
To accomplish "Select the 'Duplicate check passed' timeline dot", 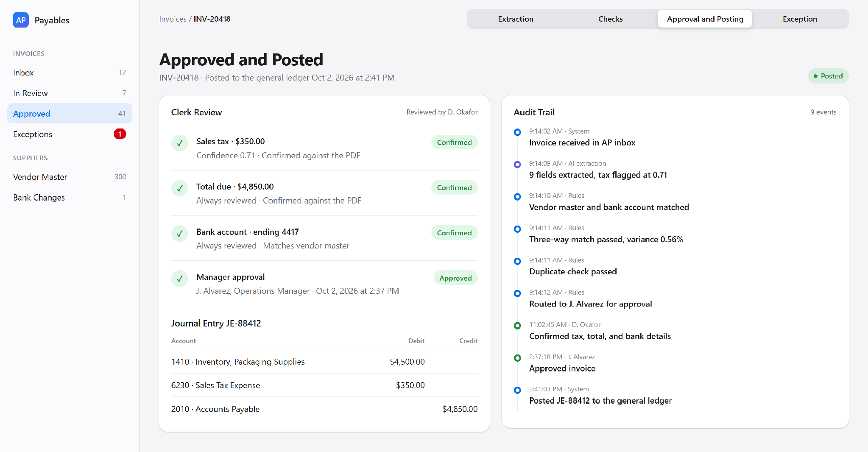I will tap(517, 261).
